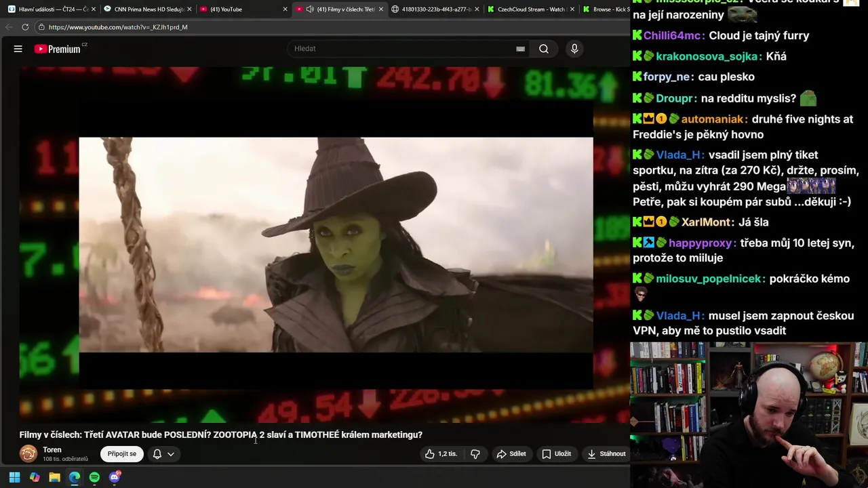Click chat username milosuv_popelnicek
Screen dimensions: 868x488
710,279
